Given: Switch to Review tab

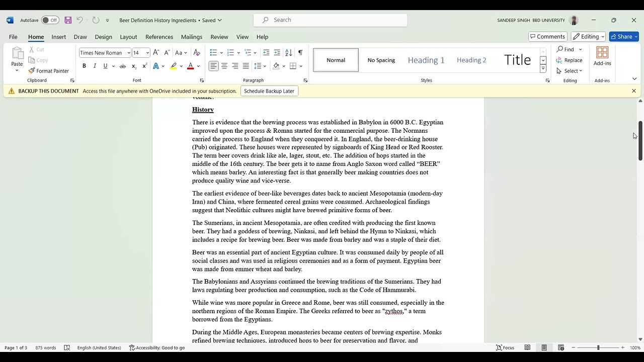Looking at the screenshot, I should coord(219,37).
